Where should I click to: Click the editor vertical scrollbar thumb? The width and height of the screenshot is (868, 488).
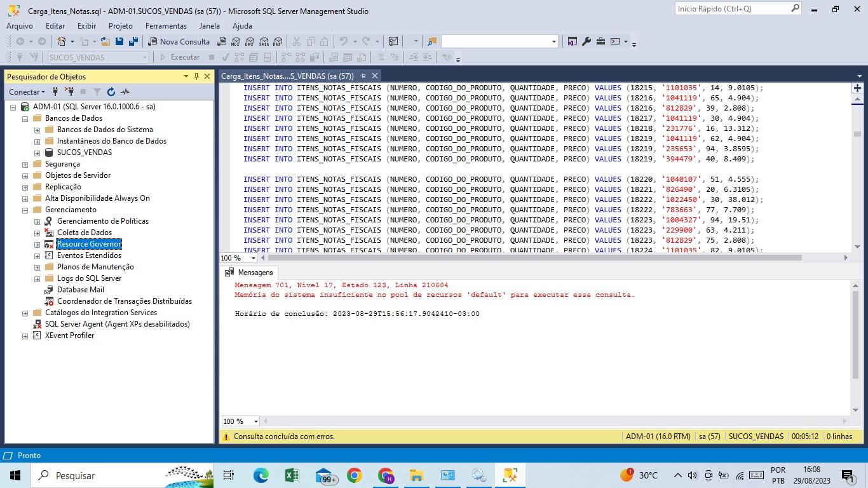click(857, 134)
